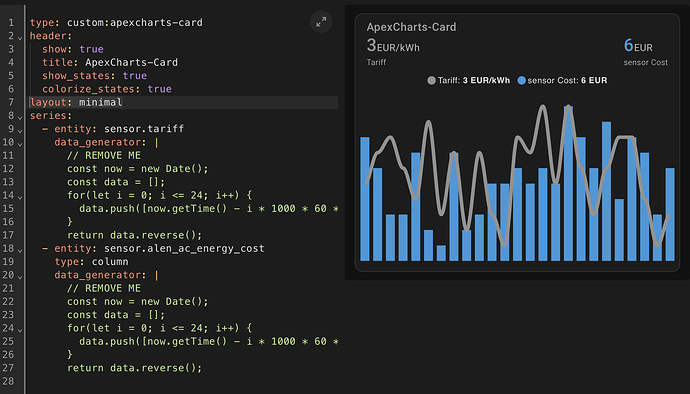Fold the sensor.tariff entity on line 9
Viewport: 690px width, 394px height.
coord(20,131)
